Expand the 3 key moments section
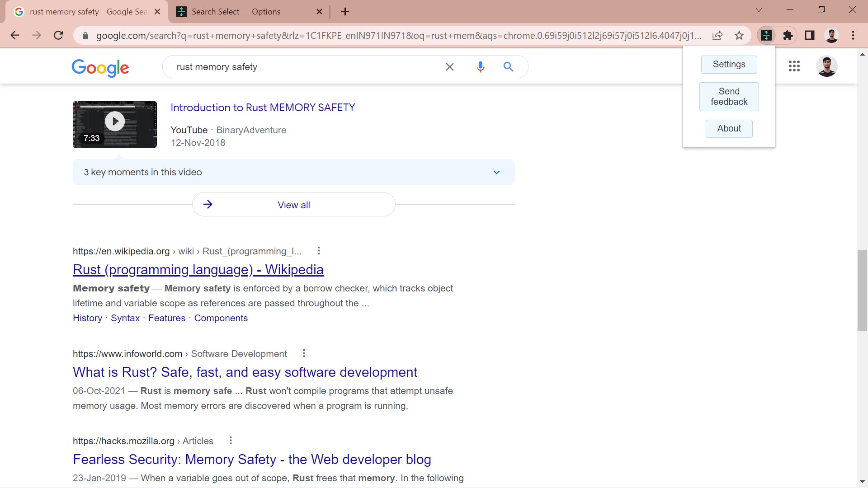Image resolution: width=868 pixels, height=488 pixels. (x=496, y=172)
